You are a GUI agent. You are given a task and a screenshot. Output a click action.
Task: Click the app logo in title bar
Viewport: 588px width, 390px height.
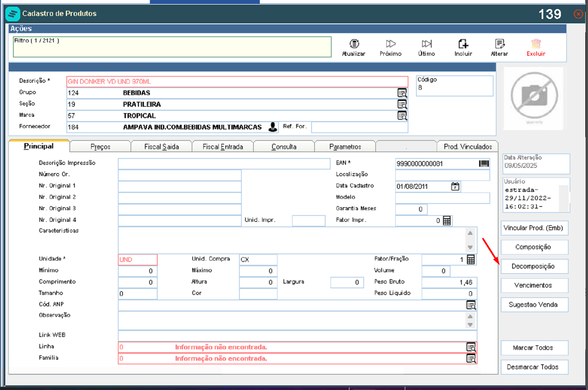tap(13, 14)
